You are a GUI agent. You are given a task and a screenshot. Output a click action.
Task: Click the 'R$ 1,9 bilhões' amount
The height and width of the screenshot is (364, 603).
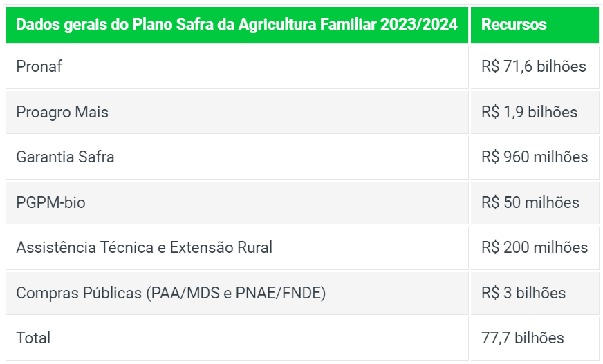[x=529, y=112]
